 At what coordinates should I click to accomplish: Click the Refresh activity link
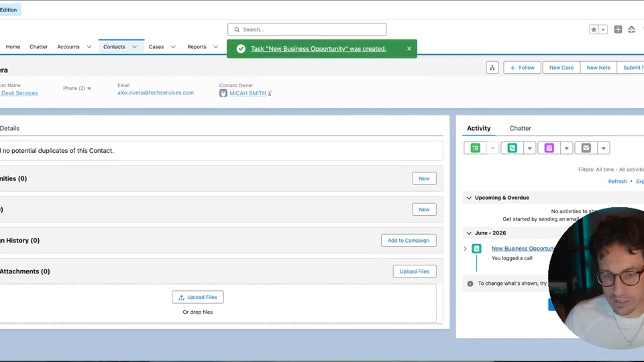[x=617, y=182]
